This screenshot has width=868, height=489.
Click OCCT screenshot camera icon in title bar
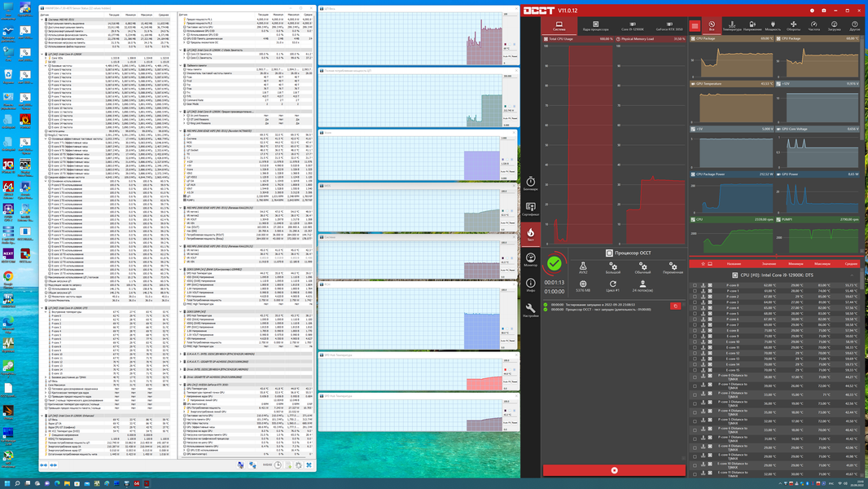(x=824, y=11)
